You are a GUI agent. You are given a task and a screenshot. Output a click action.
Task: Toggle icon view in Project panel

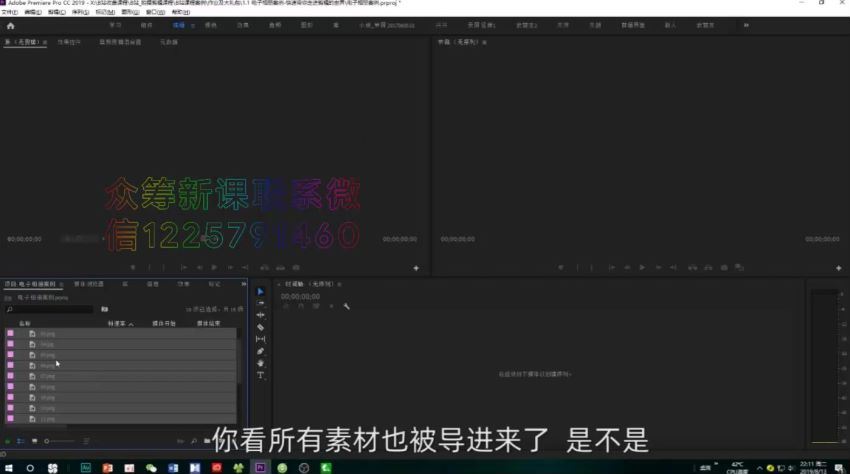[x=34, y=441]
